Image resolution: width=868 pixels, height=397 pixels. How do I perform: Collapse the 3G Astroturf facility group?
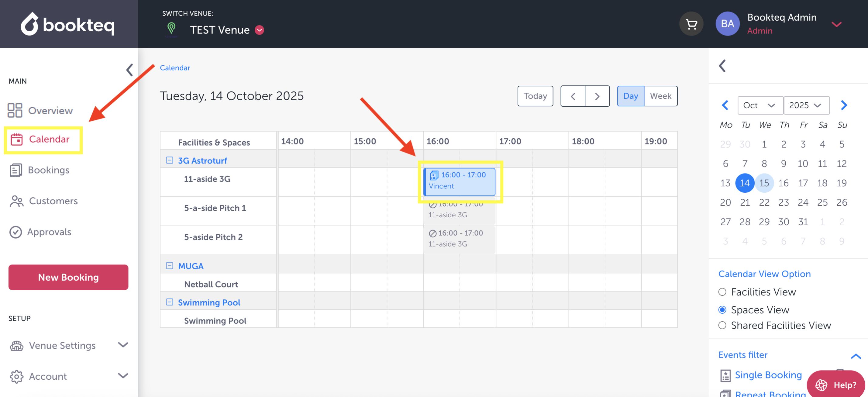pos(170,161)
